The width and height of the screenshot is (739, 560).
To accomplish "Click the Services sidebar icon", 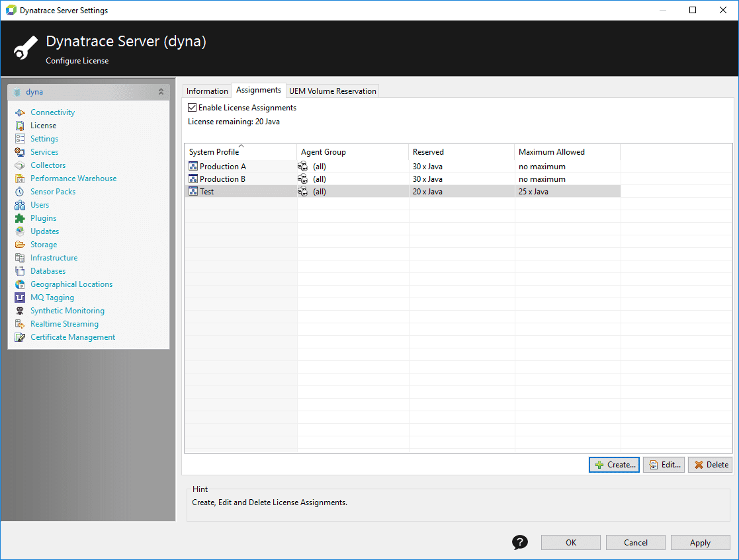I will click(x=20, y=152).
